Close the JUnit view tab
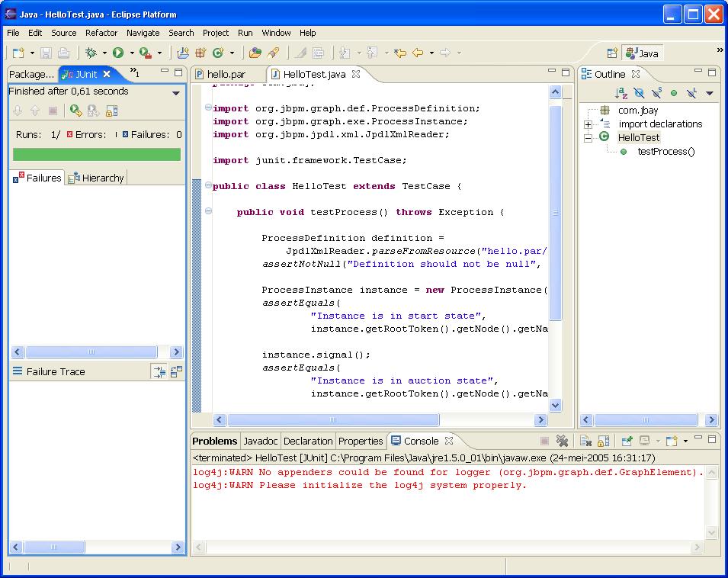Image resolution: width=728 pixels, height=578 pixels. (106, 74)
